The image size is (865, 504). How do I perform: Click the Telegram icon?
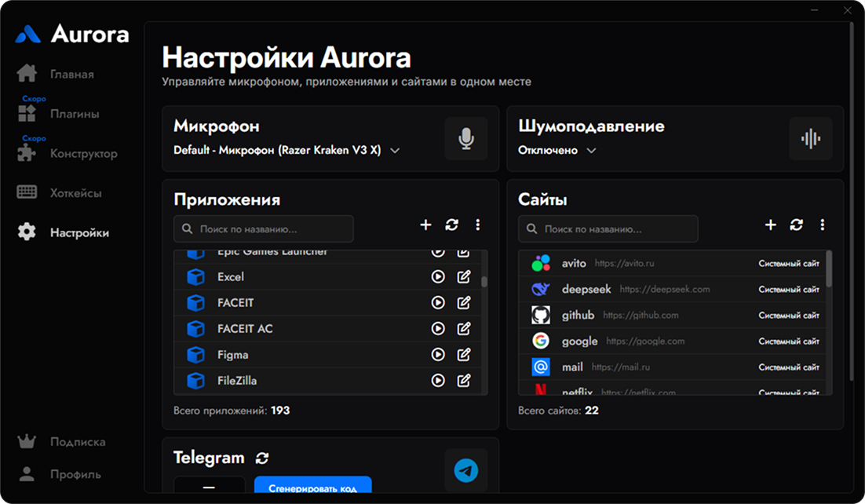click(465, 469)
